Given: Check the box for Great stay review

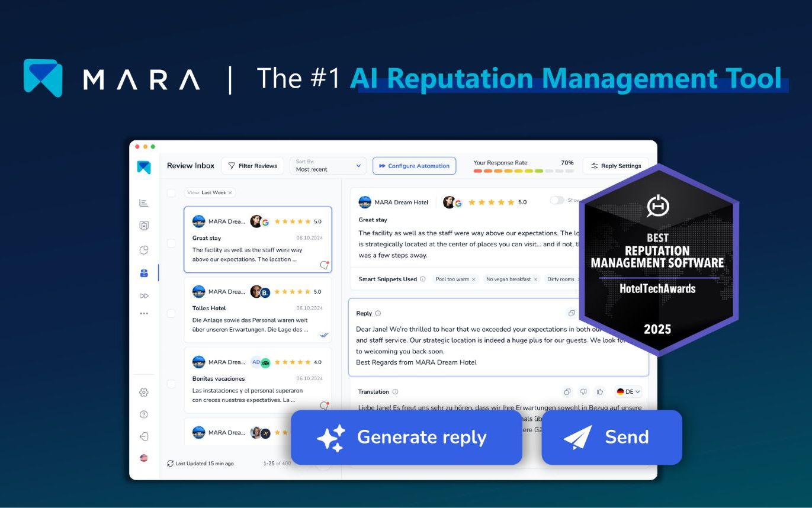Looking at the screenshot, I should point(171,243).
